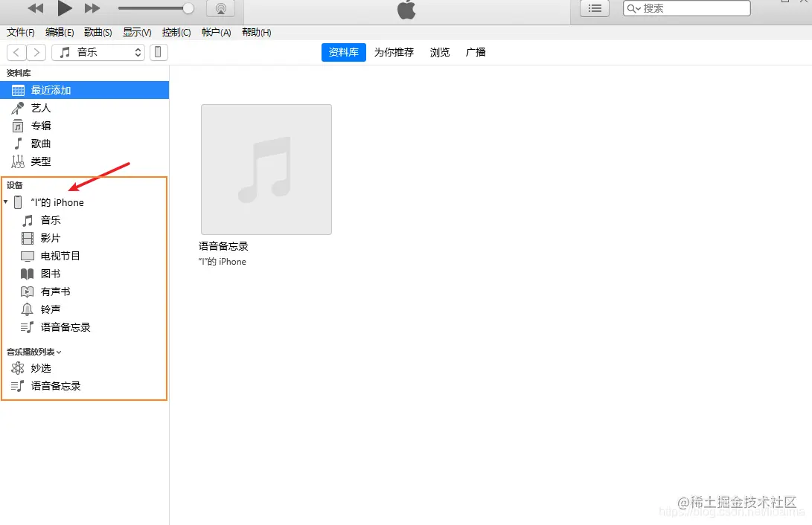Open 铃声 under the iPhone device
This screenshot has width=812, height=525.
[x=84, y=309]
